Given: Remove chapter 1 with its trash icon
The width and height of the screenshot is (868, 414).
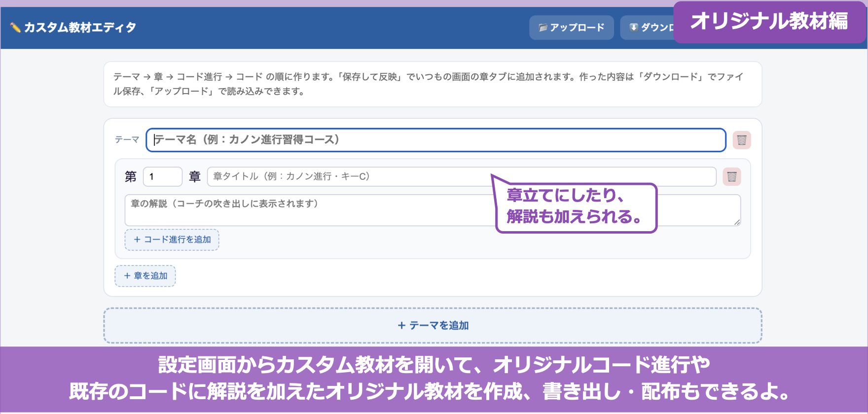Looking at the screenshot, I should point(732,176).
